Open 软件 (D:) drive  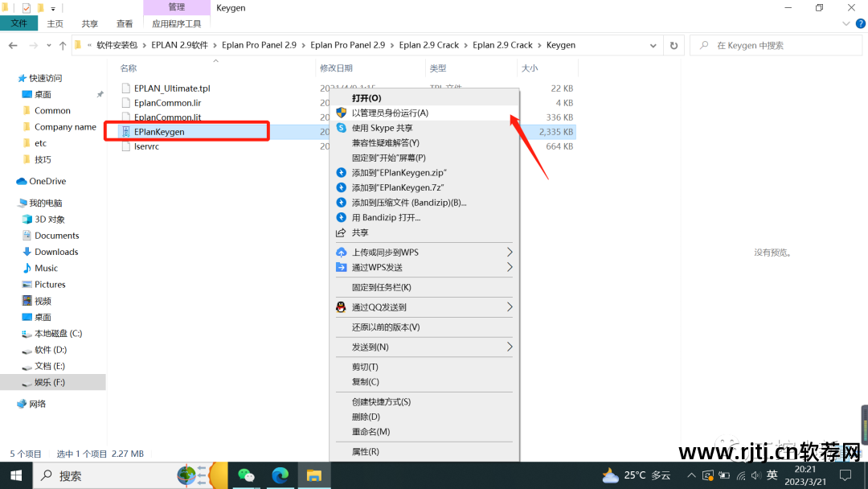pos(51,349)
